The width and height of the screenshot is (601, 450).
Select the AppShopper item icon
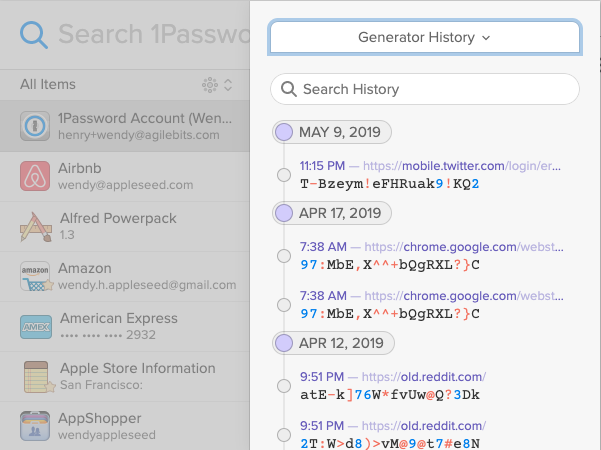(x=35, y=426)
